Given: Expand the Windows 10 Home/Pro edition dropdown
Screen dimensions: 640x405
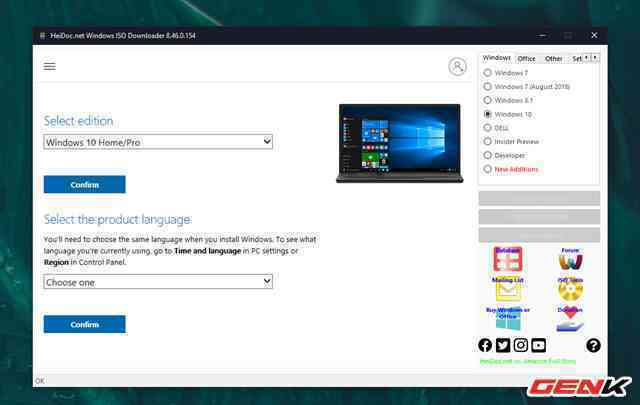Looking at the screenshot, I should click(158, 142).
